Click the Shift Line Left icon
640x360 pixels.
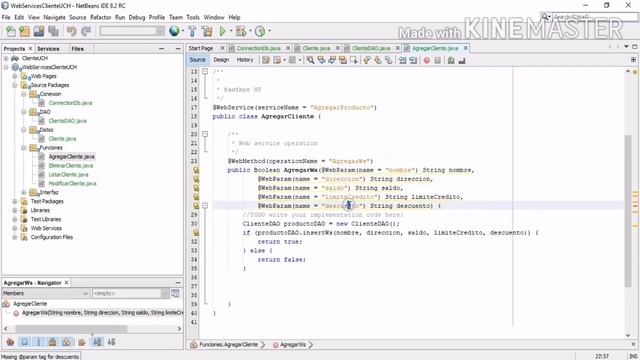pyautogui.click(x=402, y=60)
